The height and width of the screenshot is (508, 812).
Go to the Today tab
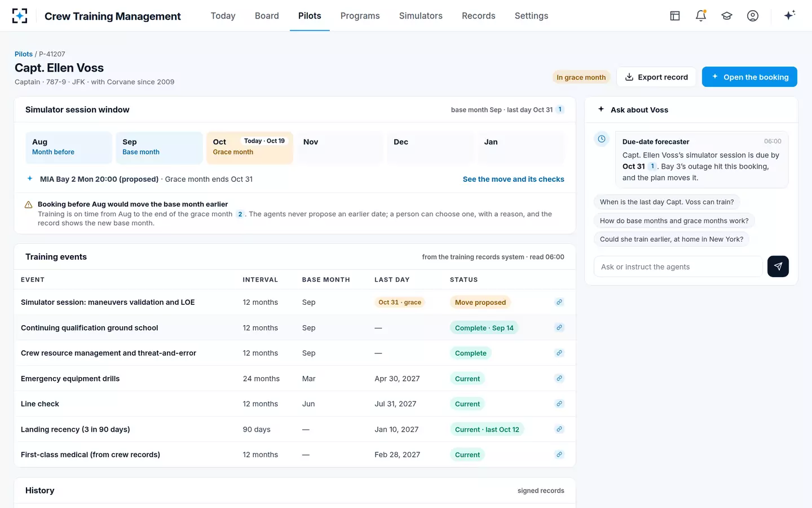(x=223, y=16)
